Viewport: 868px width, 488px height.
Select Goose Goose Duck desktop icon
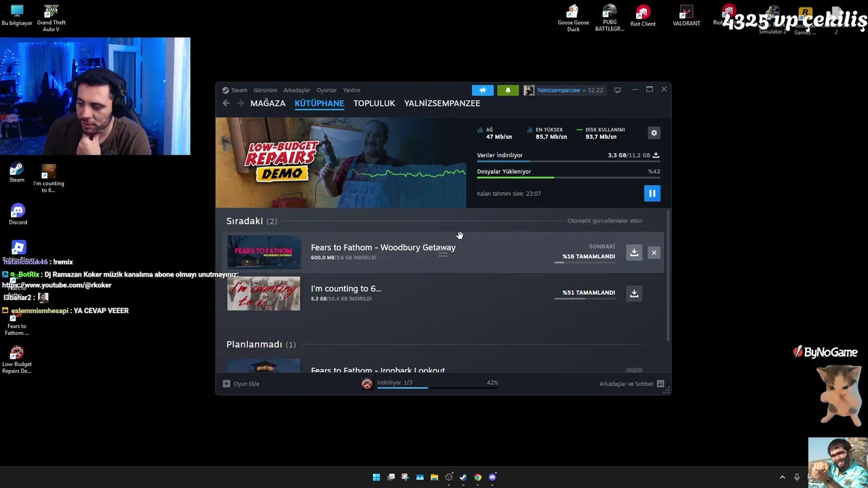tap(573, 18)
